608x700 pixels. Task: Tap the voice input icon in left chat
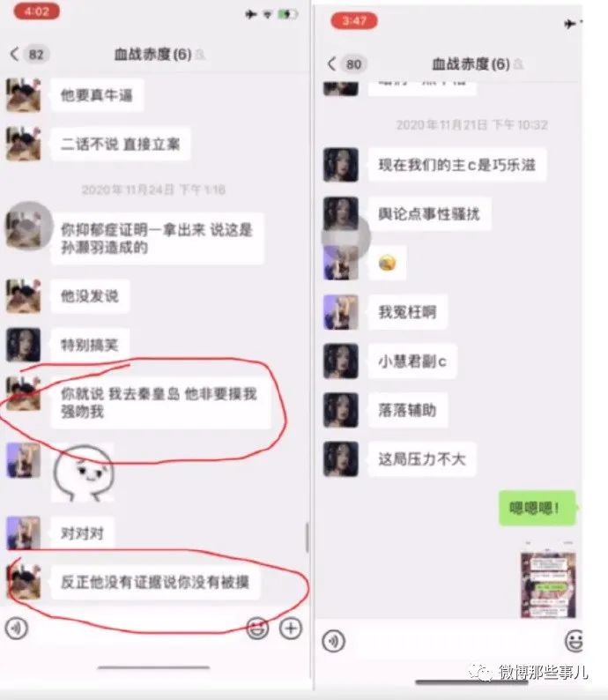17,628
